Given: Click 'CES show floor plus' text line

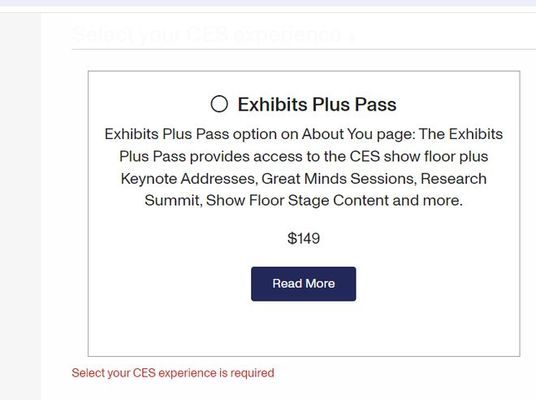Looking at the screenshot, I should pyautogui.click(x=418, y=156).
